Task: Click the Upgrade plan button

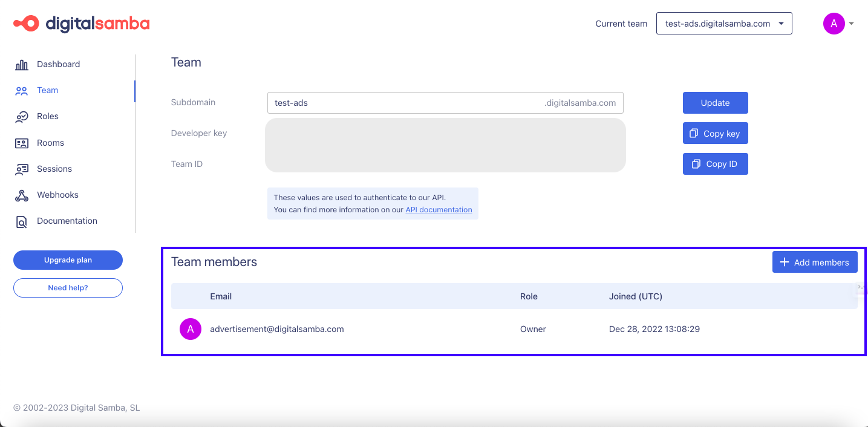Action: [68, 260]
